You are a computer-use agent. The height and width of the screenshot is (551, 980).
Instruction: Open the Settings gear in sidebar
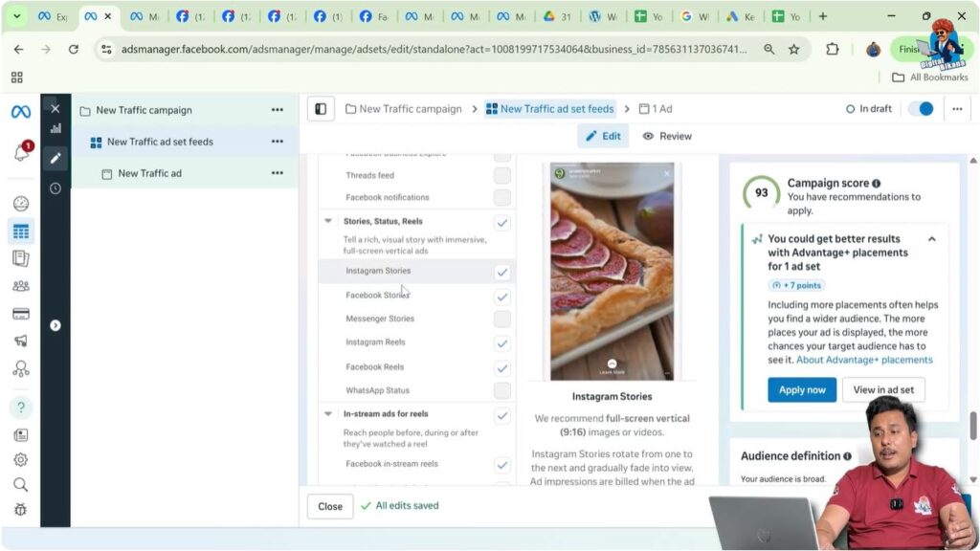click(21, 460)
